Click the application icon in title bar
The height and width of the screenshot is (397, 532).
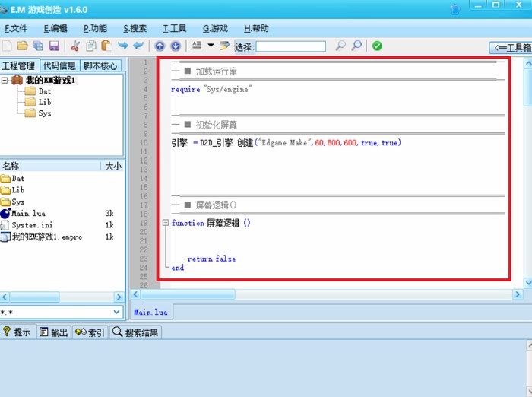(3, 10)
